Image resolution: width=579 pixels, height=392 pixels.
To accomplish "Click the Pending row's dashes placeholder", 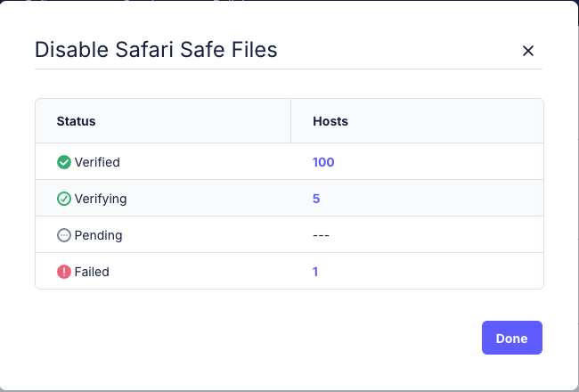I will [321, 235].
